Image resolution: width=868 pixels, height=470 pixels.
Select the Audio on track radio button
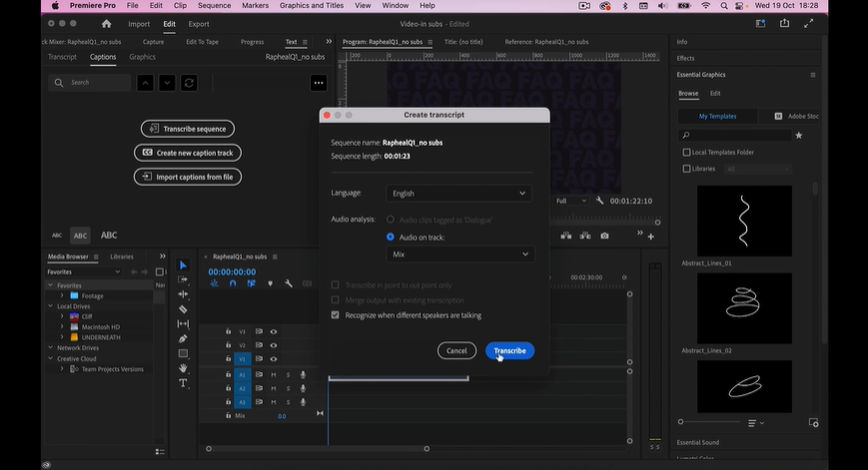(x=391, y=236)
